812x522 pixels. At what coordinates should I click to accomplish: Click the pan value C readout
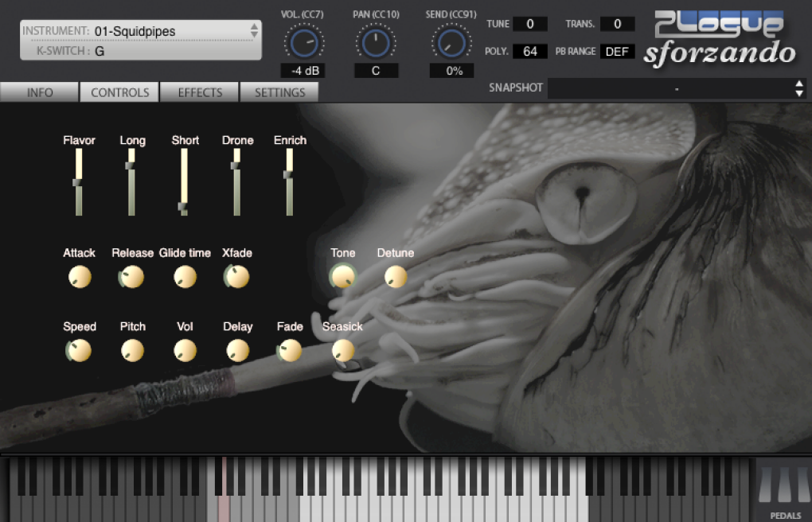click(376, 71)
